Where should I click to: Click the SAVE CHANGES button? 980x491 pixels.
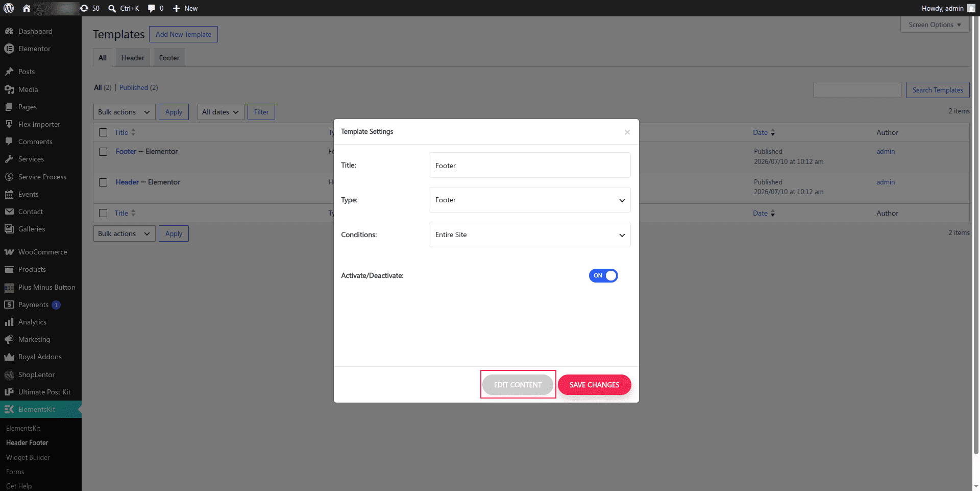click(594, 385)
